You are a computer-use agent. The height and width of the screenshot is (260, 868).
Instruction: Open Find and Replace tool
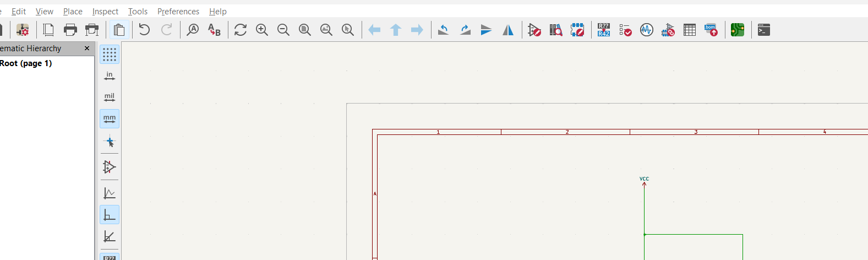[x=214, y=30]
